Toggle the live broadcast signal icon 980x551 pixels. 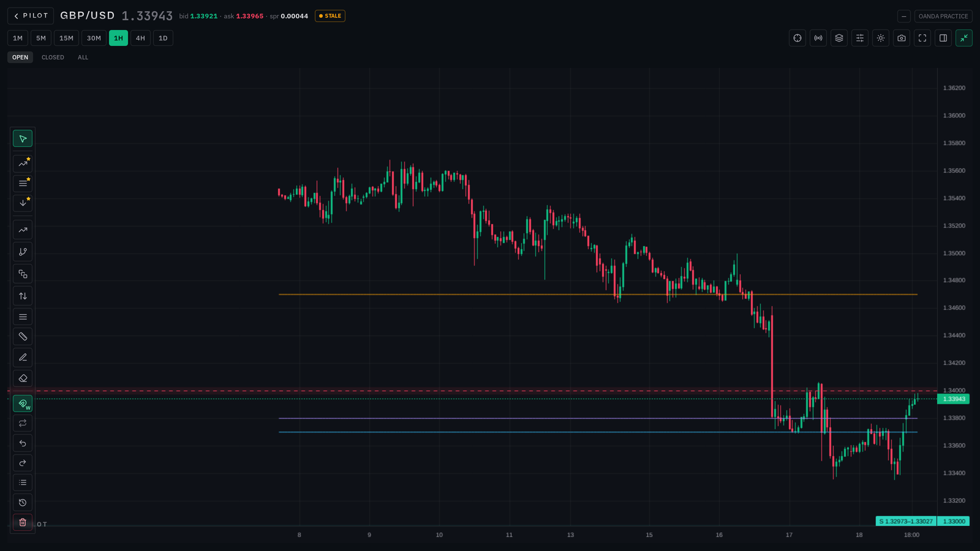click(x=818, y=38)
